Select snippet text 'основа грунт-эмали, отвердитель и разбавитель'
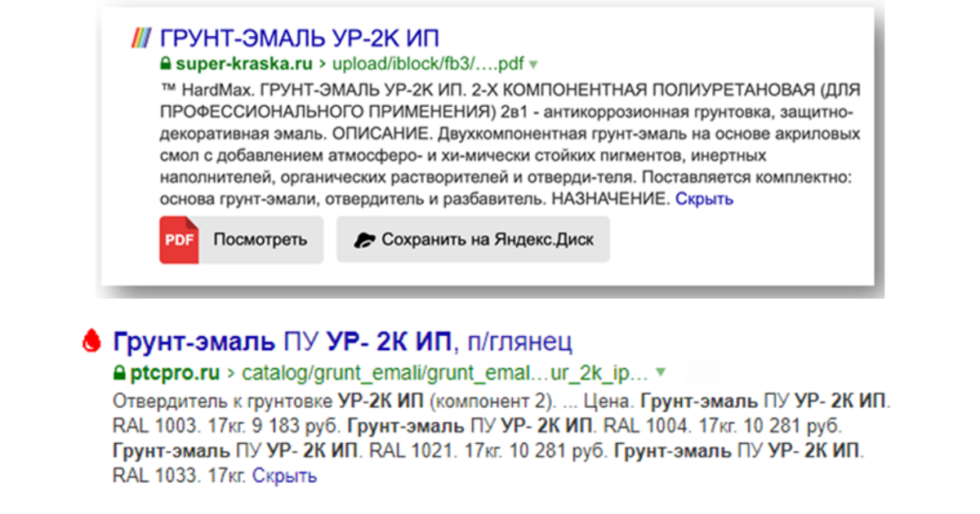Viewport: 980px width, 514px height. click(x=352, y=198)
